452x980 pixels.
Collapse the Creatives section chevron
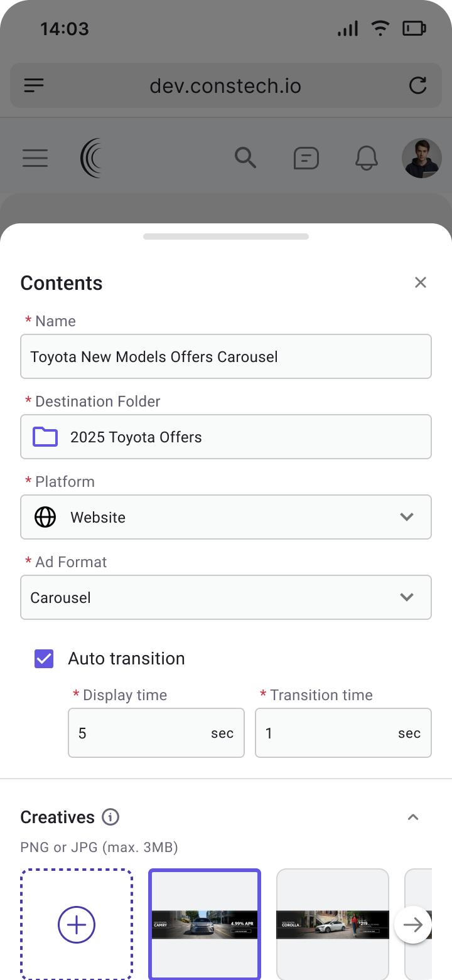[413, 817]
